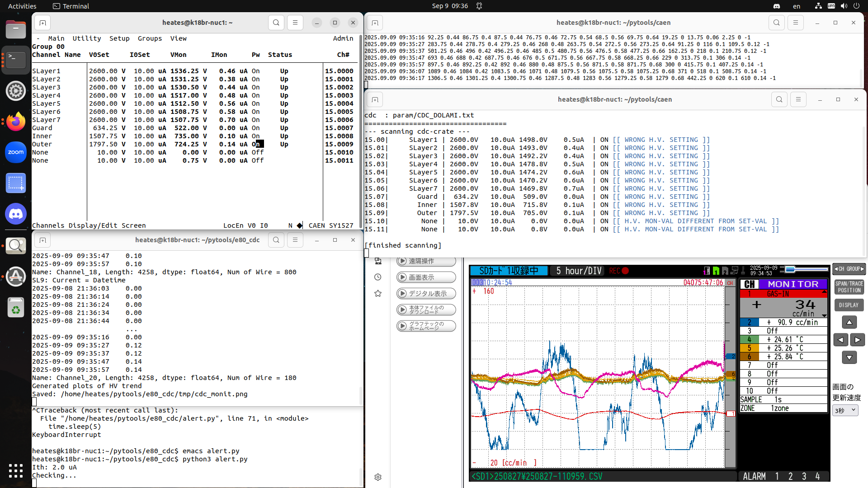Image resolution: width=868 pixels, height=488 pixels.
Task: Open the Files app in the dock
Action: pos(16,30)
